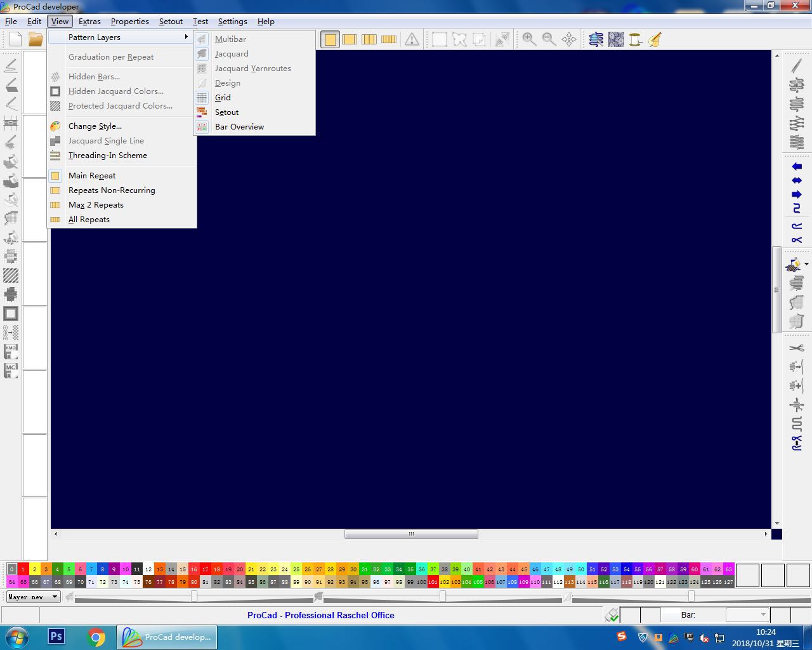Select color swatch number 101 in palette
Screen dimensions: 812x650
tap(433, 581)
